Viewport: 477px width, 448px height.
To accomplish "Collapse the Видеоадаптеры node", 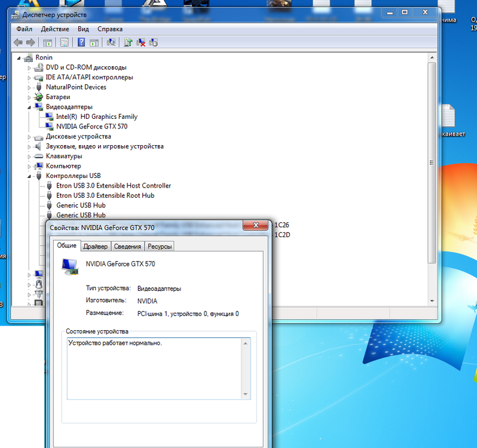I will click(29, 108).
